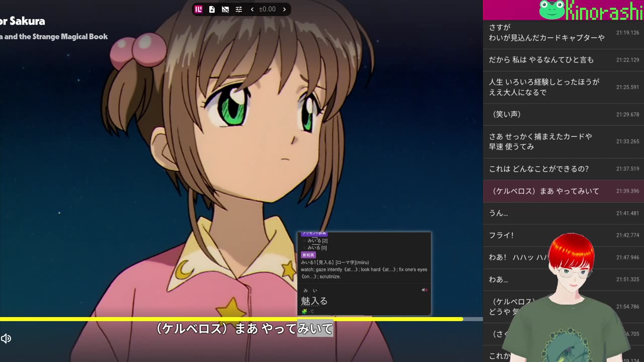
Task: Click timestamp 21:19.126
Action: (627, 33)
